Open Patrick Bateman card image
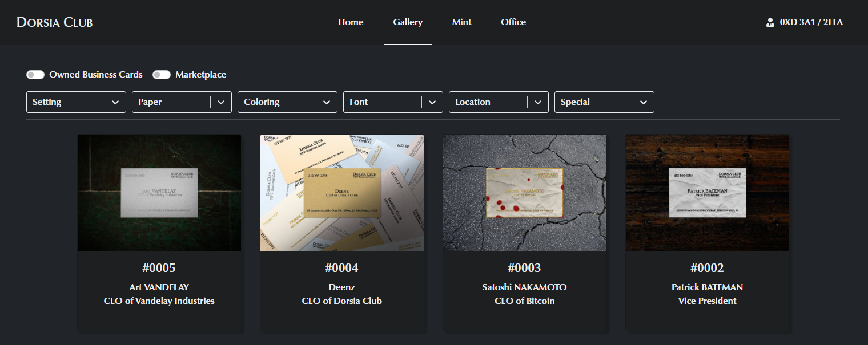The height and width of the screenshot is (345, 868). click(708, 193)
